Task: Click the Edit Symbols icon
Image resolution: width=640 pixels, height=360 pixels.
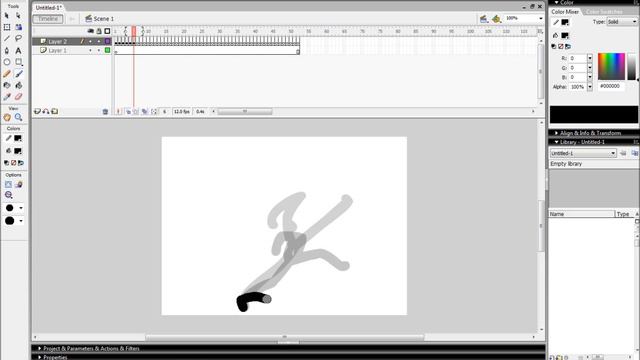Action: tap(496, 19)
